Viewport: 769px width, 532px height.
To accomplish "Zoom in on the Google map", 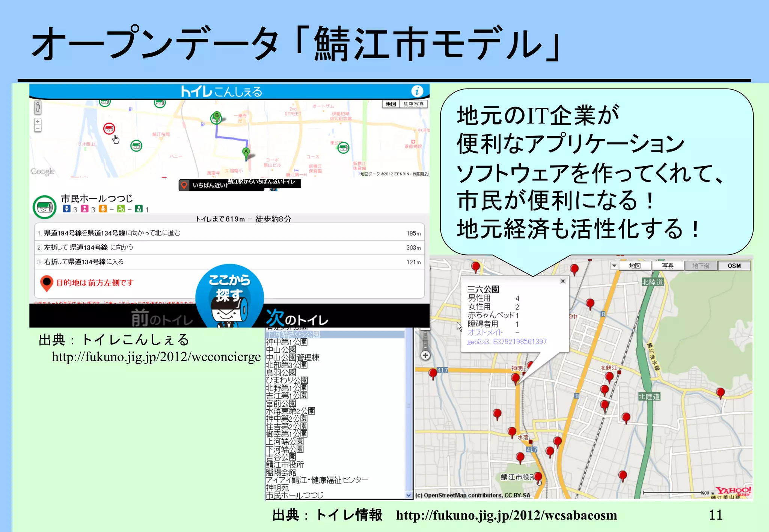I will pyautogui.click(x=38, y=122).
